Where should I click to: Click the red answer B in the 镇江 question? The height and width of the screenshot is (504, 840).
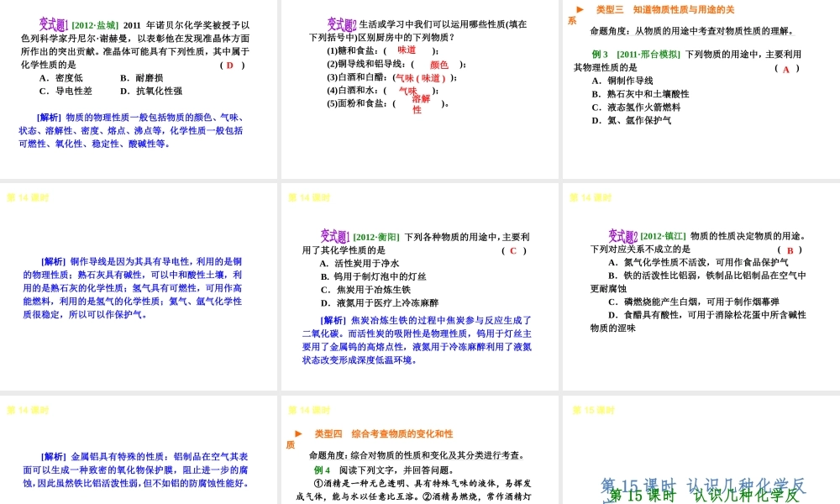[790, 250]
